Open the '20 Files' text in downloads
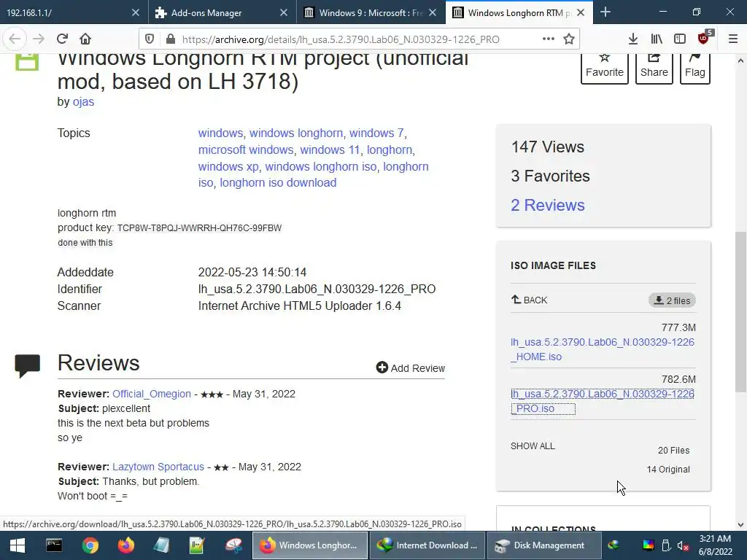The height and width of the screenshot is (560, 747). (673, 451)
